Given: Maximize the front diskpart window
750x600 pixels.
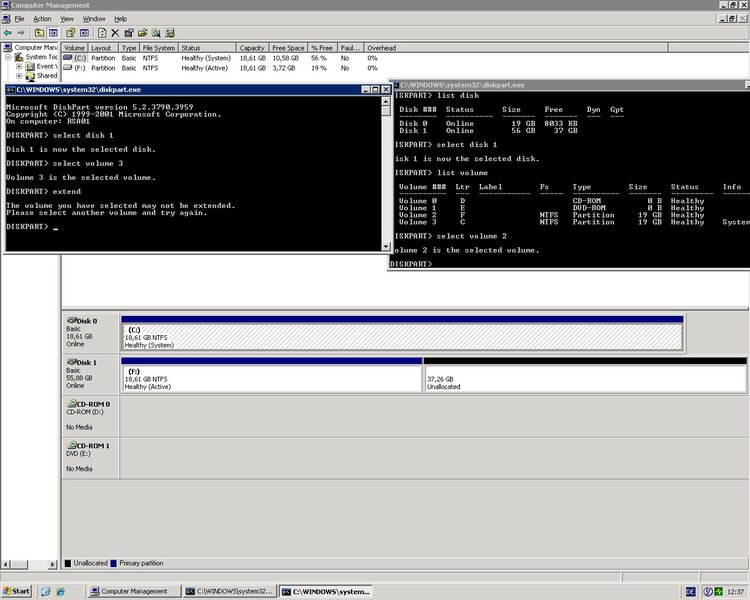Looking at the screenshot, I should pyautogui.click(x=375, y=89).
